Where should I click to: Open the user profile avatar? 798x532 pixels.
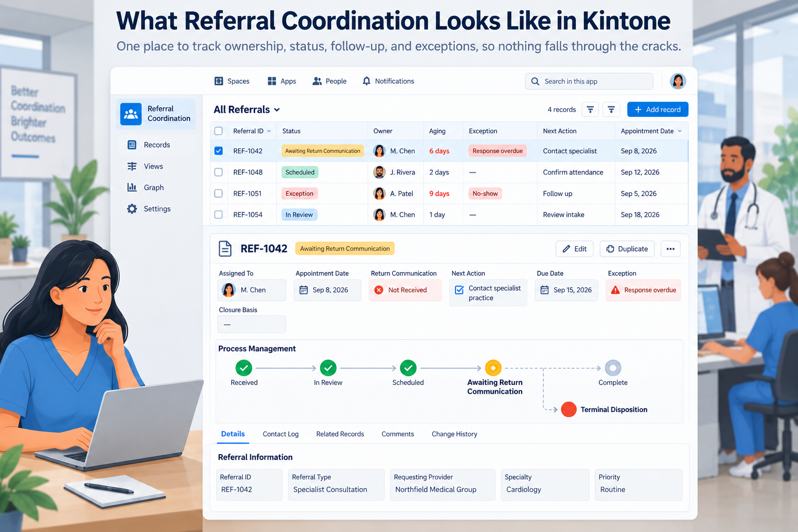click(678, 81)
